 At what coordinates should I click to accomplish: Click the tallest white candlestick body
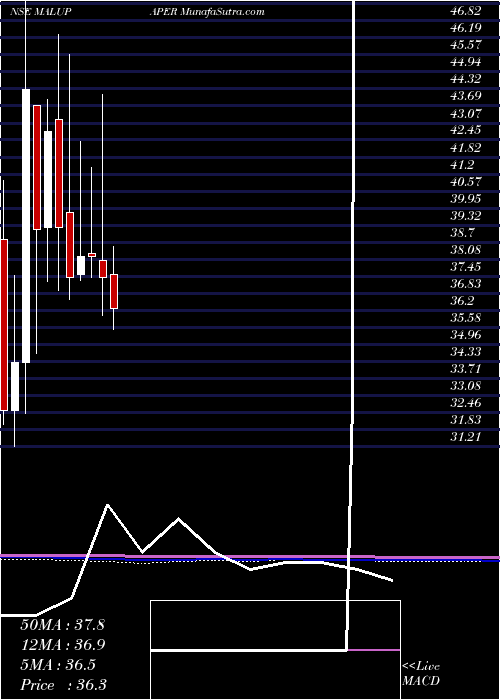pyautogui.click(x=26, y=226)
